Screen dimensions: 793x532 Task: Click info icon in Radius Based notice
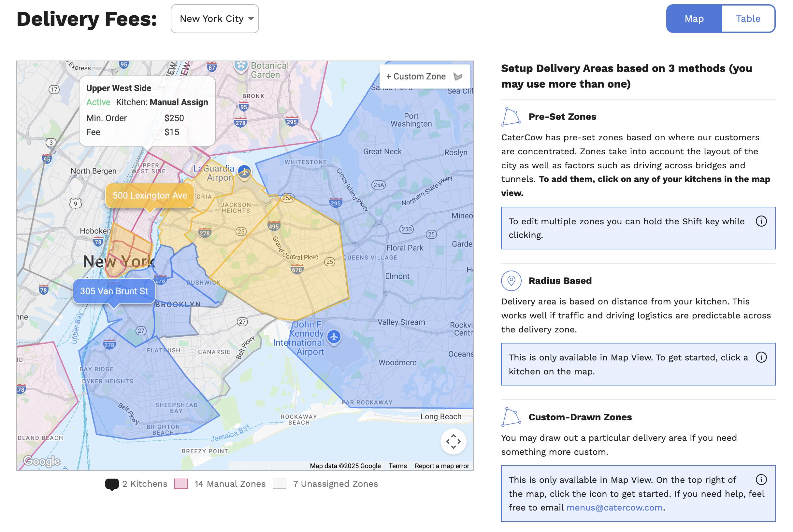[x=761, y=357]
